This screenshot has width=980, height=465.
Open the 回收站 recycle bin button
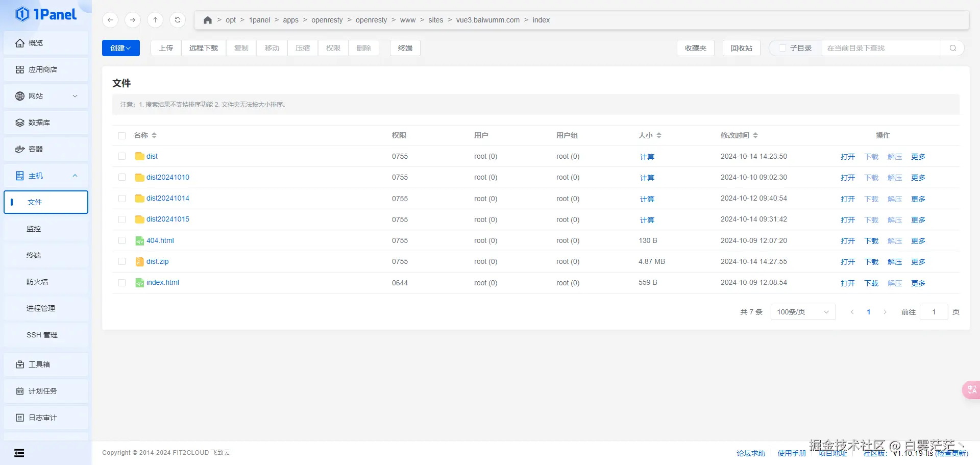coord(742,48)
